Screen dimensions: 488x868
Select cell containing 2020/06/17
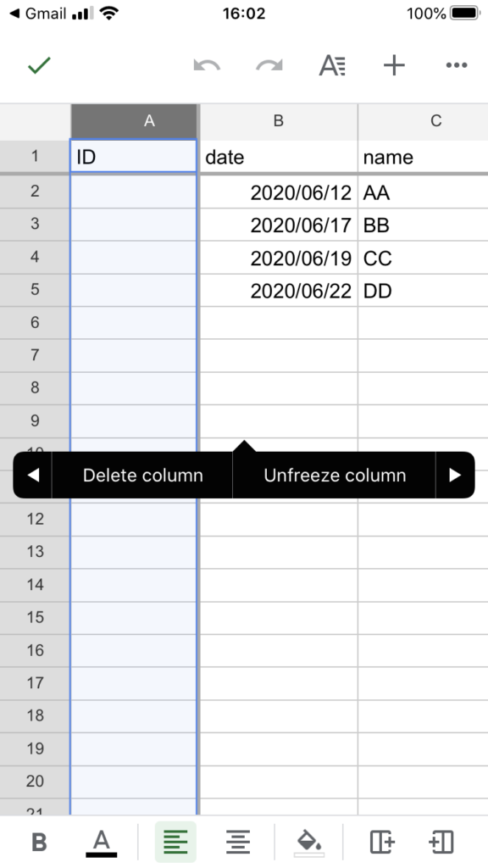point(278,225)
